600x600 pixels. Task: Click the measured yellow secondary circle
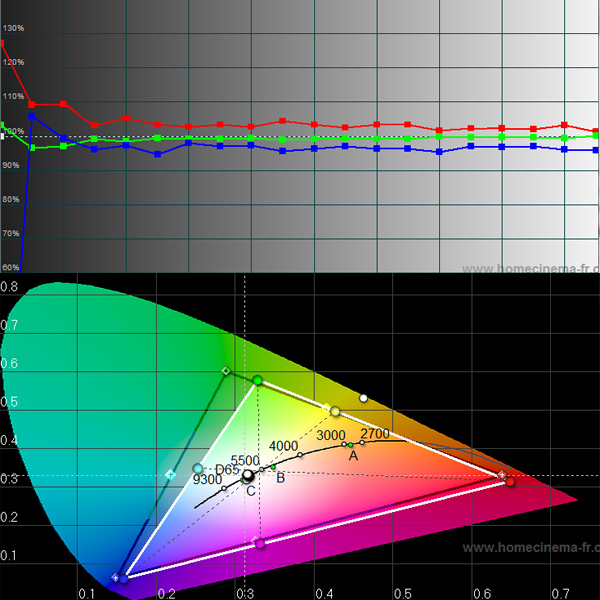[335, 411]
